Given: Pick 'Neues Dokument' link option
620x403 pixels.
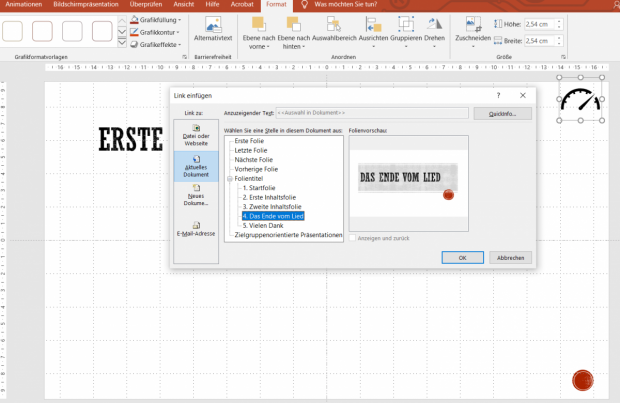Looking at the screenshot, I should (x=195, y=193).
